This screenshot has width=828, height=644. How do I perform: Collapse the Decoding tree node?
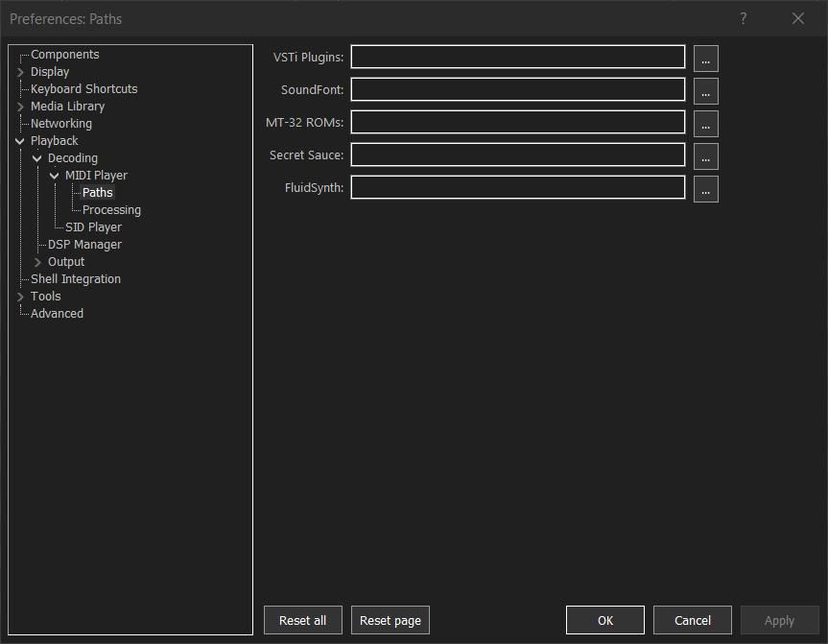(37, 158)
